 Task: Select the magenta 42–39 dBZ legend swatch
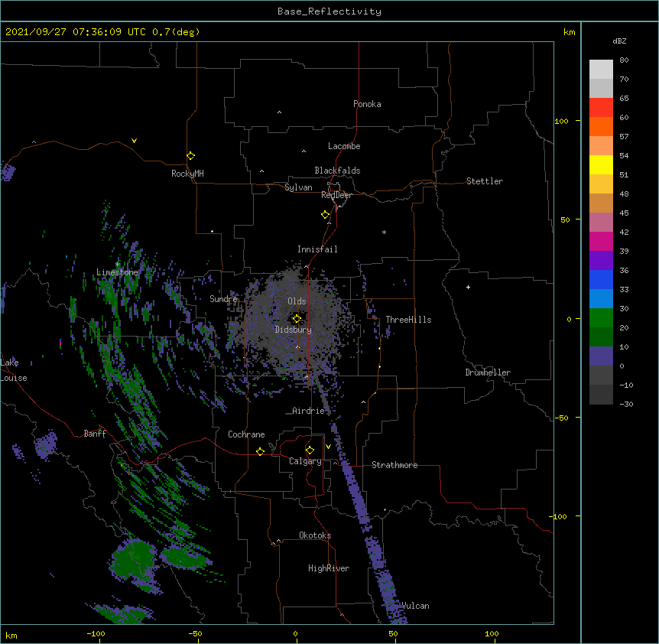pos(601,241)
